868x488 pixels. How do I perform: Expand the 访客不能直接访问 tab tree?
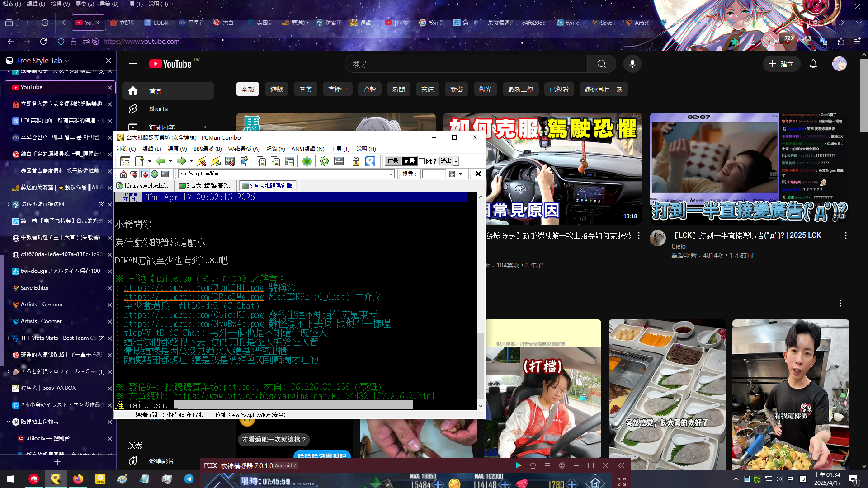click(x=8, y=204)
